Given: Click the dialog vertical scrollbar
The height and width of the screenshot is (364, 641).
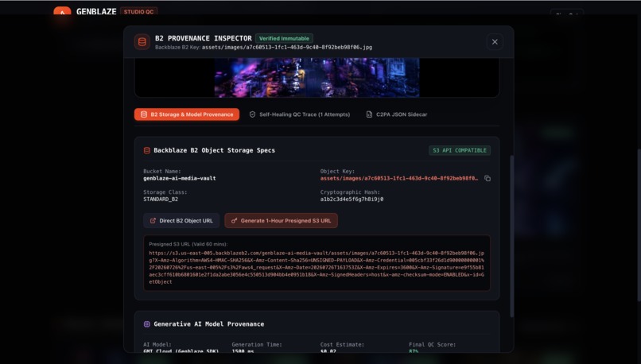Looking at the screenshot, I should pos(512,236).
